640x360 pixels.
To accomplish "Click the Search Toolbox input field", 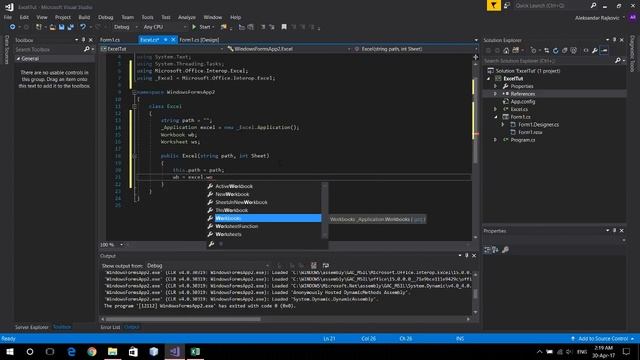I will [49, 49].
